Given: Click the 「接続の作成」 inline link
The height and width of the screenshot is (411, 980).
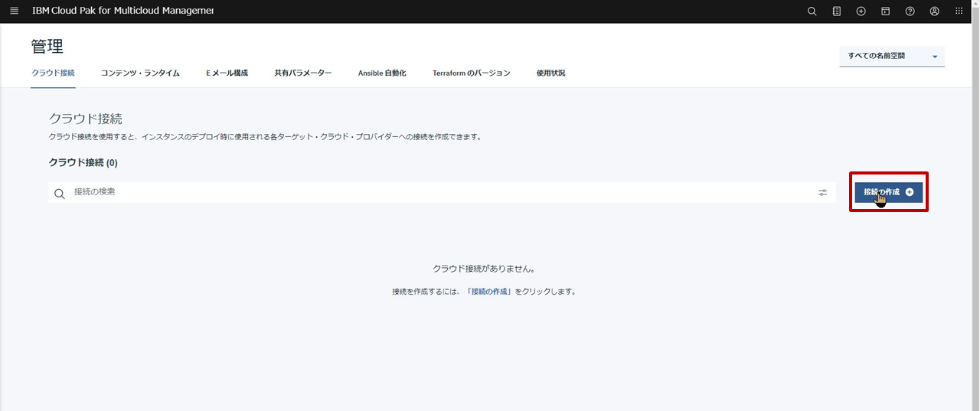Looking at the screenshot, I should 488,292.
